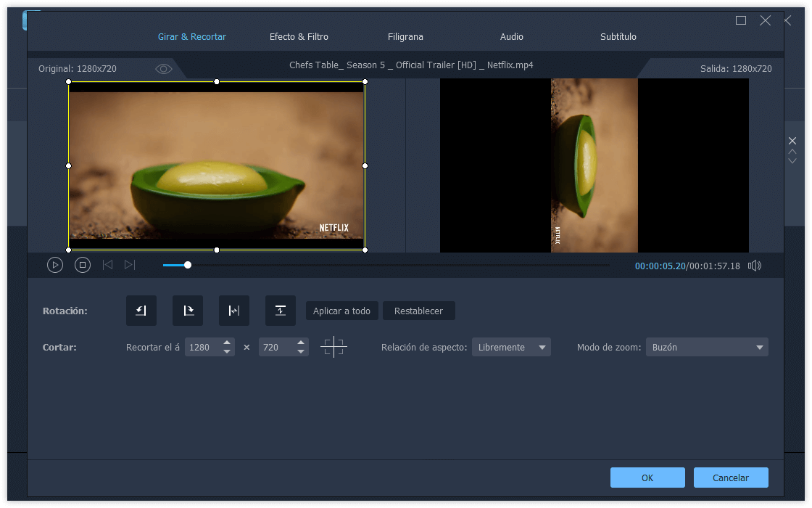
Task: Click the bottom-right crop corner handle
Action: (x=365, y=250)
